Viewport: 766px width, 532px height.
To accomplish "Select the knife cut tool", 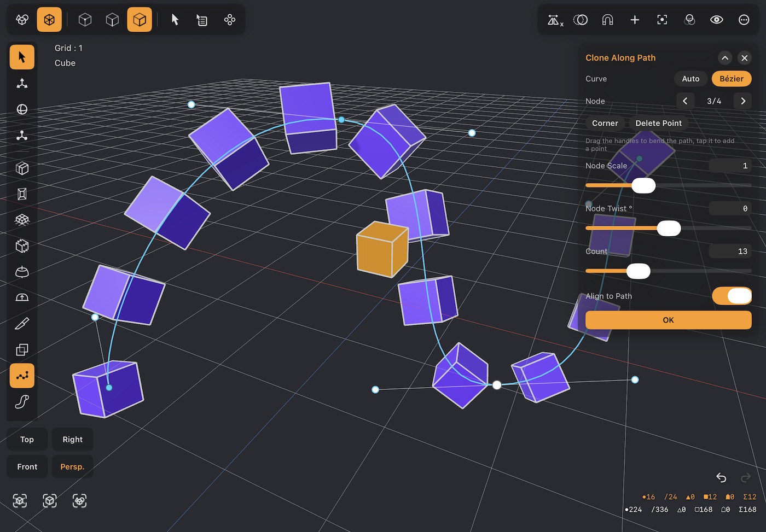I will point(22,324).
